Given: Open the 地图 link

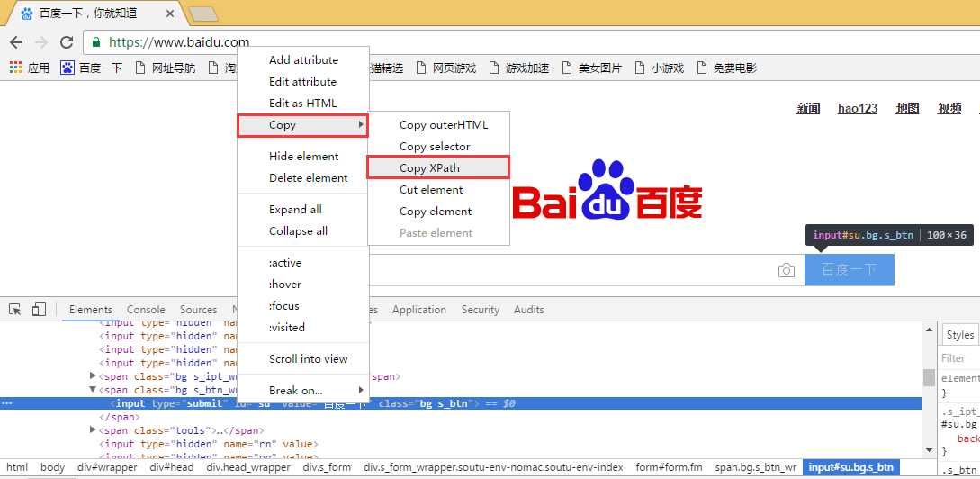Looking at the screenshot, I should [x=907, y=108].
